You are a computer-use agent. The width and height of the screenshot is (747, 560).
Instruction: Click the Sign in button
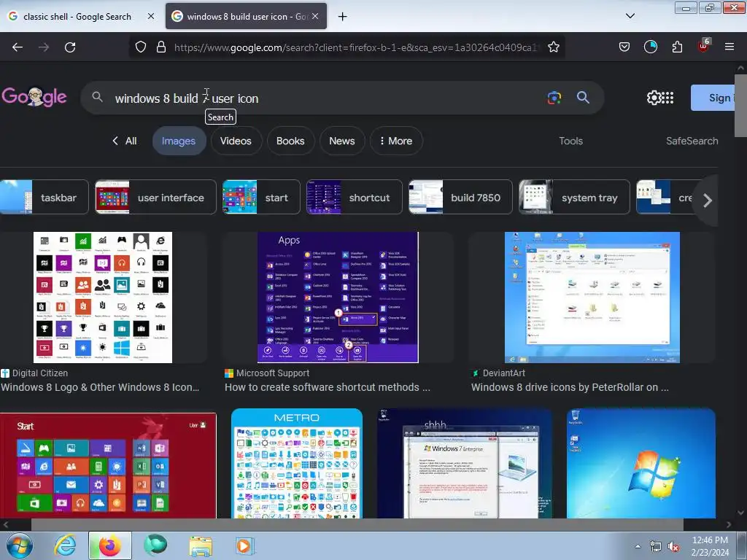tap(713, 98)
